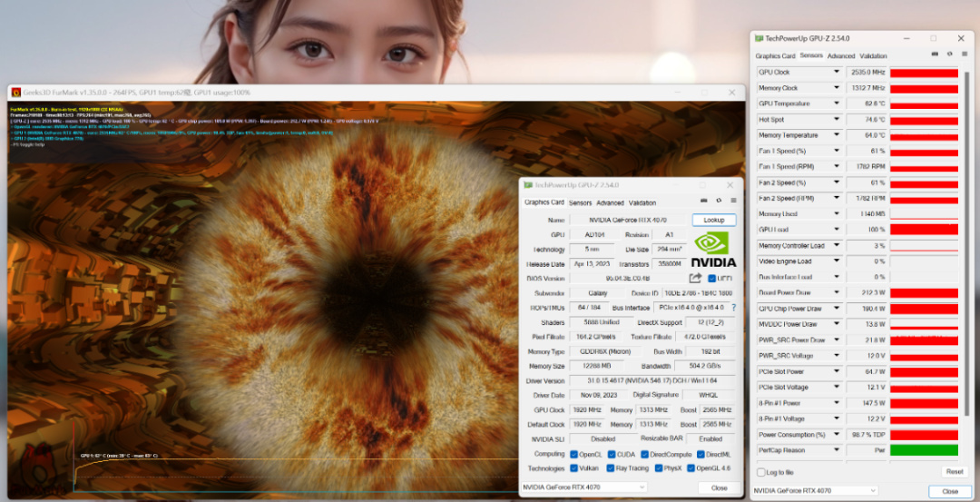Switch to Advanced tab in the Graphics Card window
The image size is (980, 502).
point(610,202)
